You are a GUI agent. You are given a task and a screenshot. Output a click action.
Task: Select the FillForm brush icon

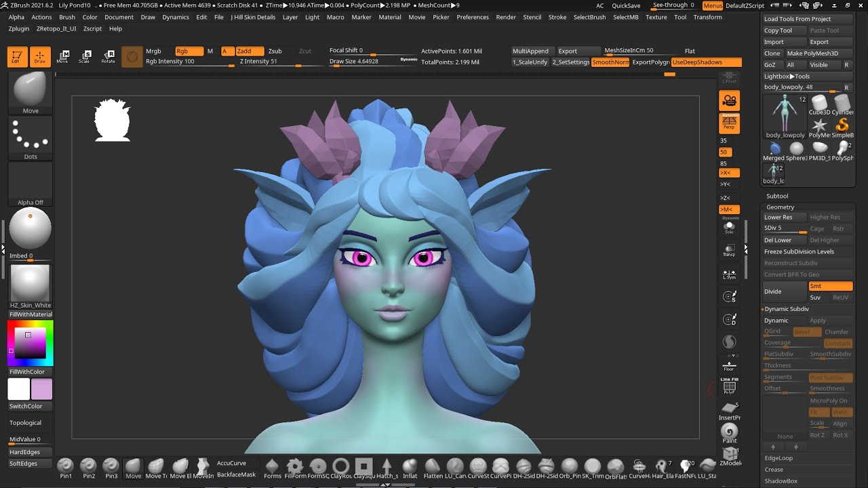click(295, 468)
